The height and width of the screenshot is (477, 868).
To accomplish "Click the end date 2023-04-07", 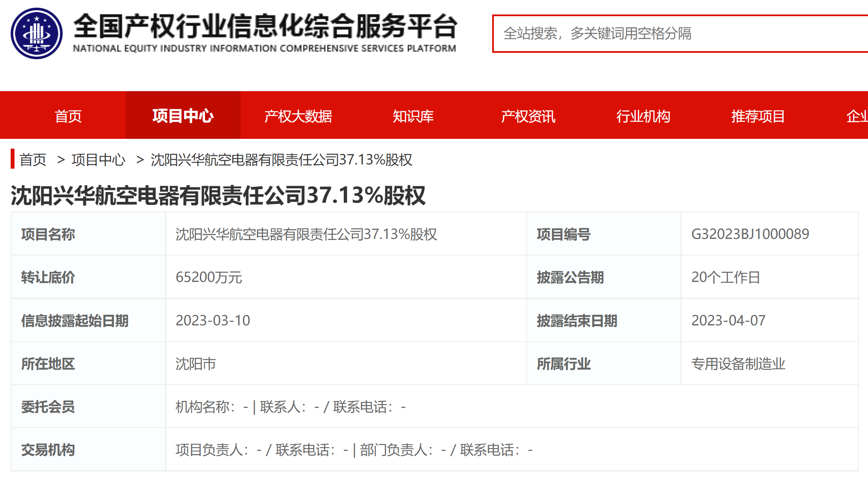I will click(x=728, y=321).
